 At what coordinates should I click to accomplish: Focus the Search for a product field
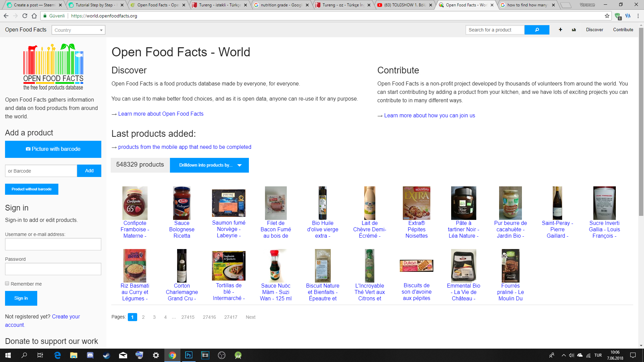(x=495, y=30)
